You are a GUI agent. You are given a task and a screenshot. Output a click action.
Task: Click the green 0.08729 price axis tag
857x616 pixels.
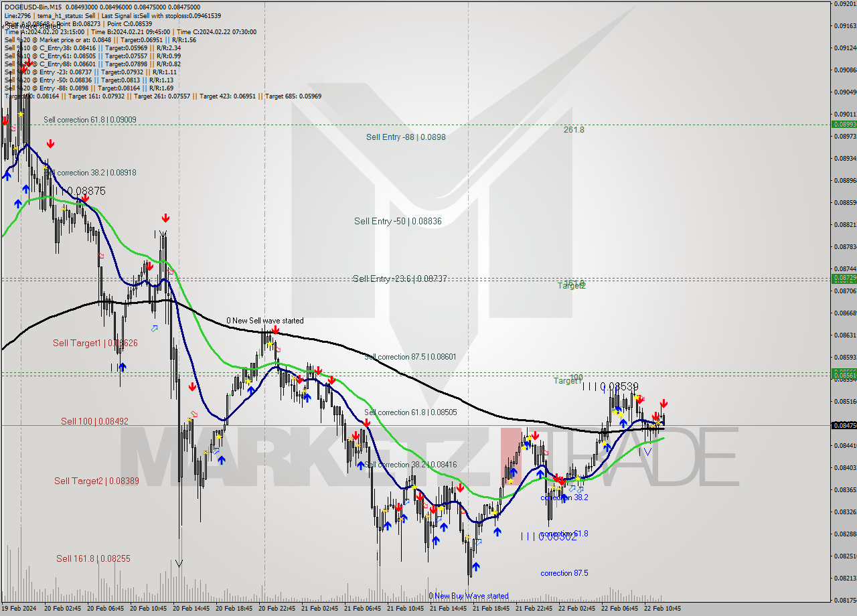click(843, 278)
